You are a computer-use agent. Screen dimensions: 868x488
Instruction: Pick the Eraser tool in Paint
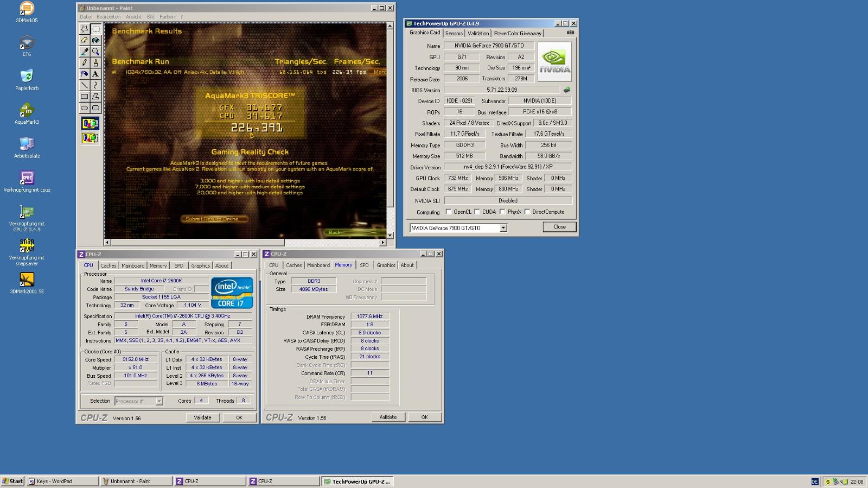(84, 40)
